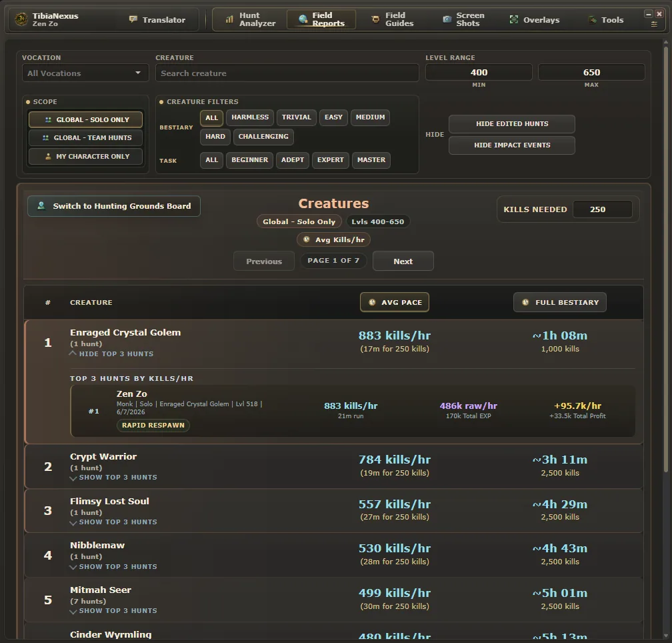Viewport: 672px width, 643px height.
Task: Click the maximum level field 650
Action: 591,73
